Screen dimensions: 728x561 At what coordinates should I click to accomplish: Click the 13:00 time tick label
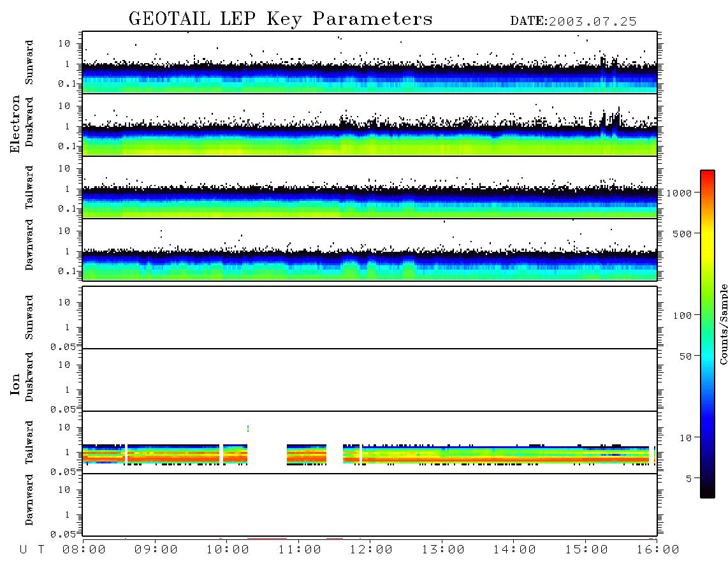(x=443, y=550)
